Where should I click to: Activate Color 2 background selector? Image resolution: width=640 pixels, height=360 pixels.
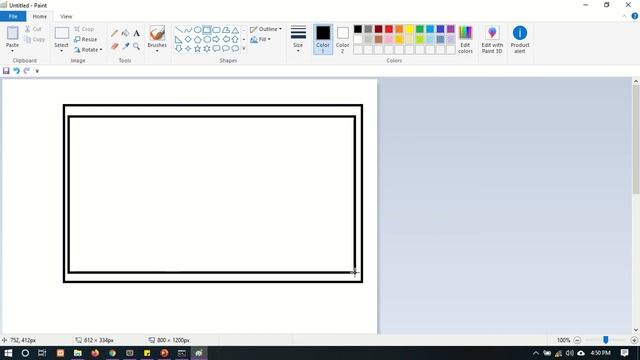click(x=342, y=39)
